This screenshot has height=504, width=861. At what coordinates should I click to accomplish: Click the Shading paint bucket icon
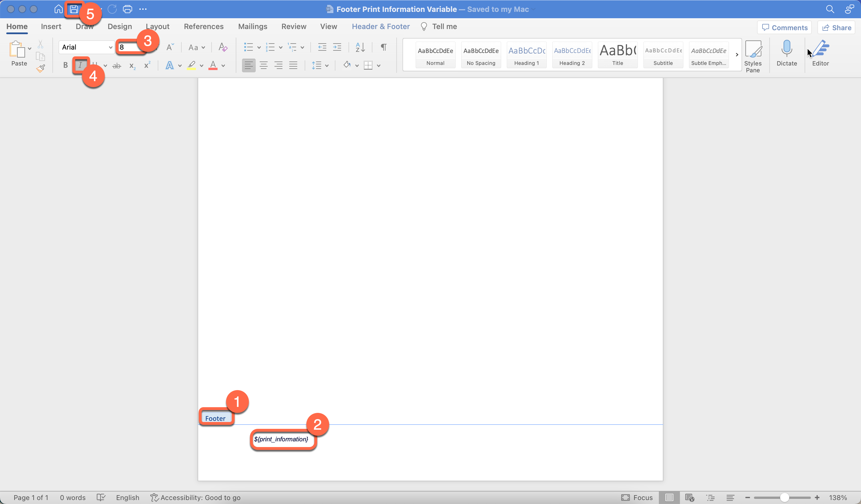pyautogui.click(x=347, y=65)
